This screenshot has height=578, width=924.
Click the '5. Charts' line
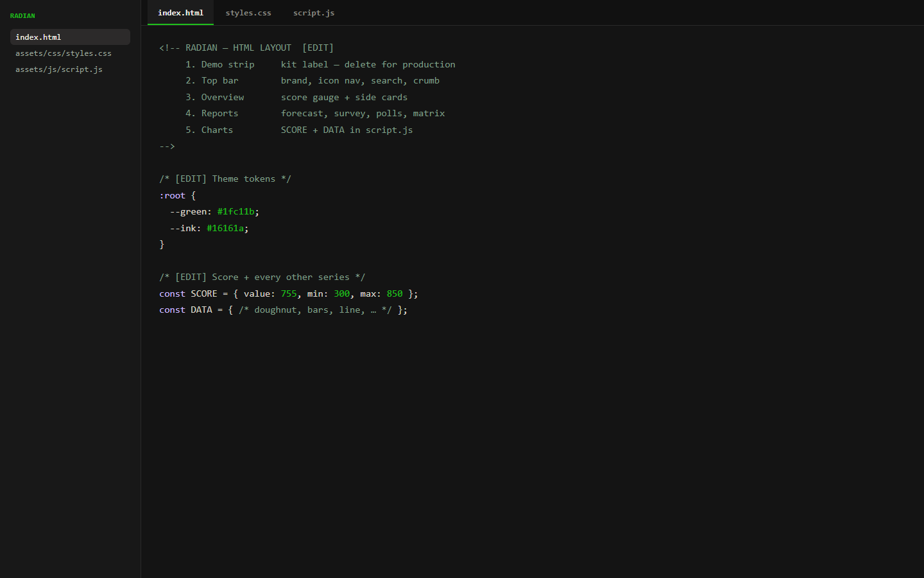209,130
